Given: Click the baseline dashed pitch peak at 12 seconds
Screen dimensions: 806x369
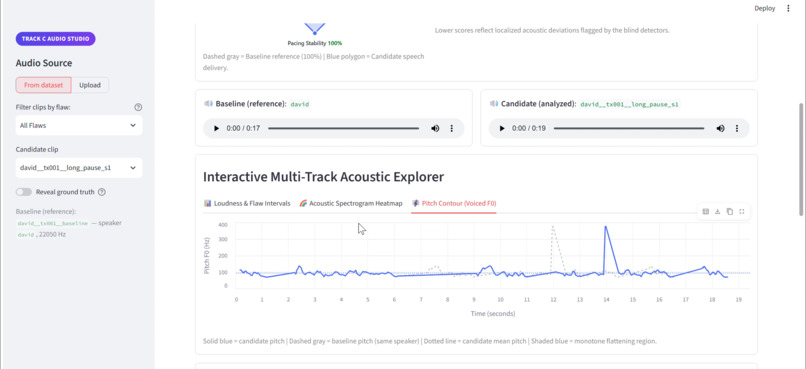Looking at the screenshot, I should (553, 227).
